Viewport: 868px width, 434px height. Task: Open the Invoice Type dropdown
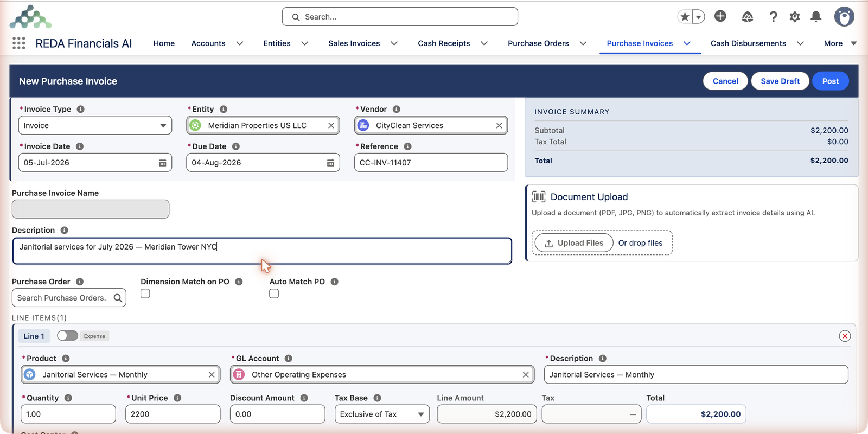tap(95, 125)
